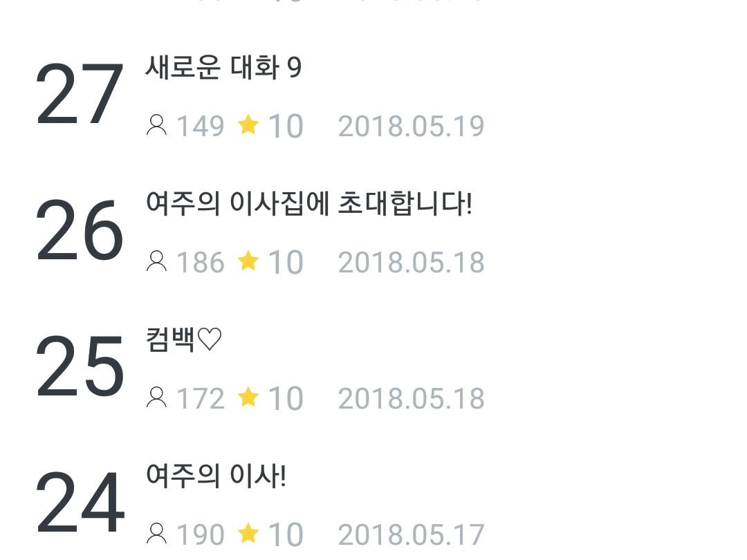Screen dimensions: 747x560
Task: Click the 172 viewer count
Action: click(201, 399)
